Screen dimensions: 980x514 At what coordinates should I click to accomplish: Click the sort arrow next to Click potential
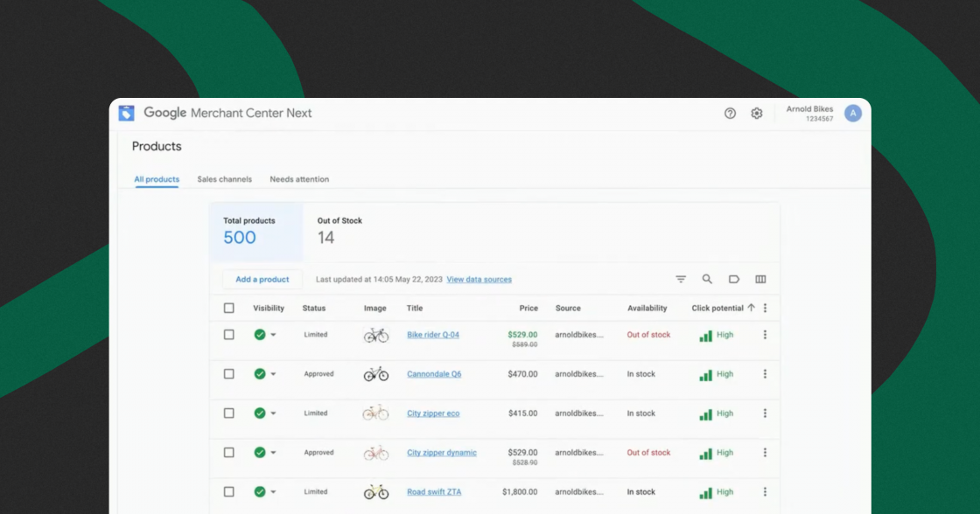[752, 308]
